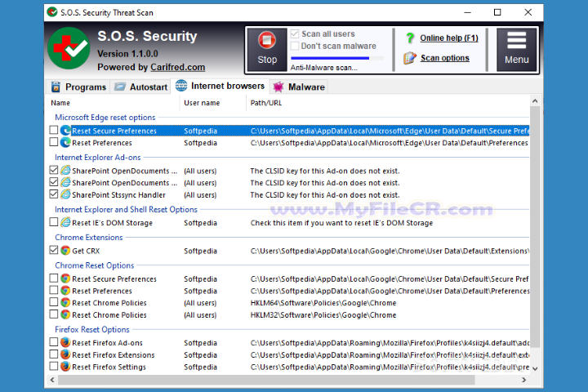The height and width of the screenshot is (392, 588).
Task: Uncheck the Get CRX checkbox
Action: 54,250
